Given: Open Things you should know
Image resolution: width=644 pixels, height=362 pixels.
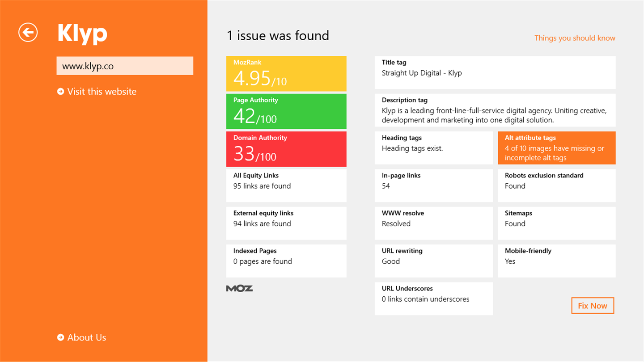Looking at the screenshot, I should click(x=575, y=38).
